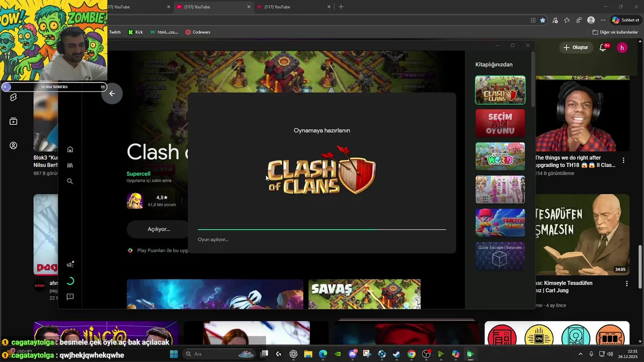
Task: Click the YouTube 'Oluştur' create button
Action: (x=576, y=47)
